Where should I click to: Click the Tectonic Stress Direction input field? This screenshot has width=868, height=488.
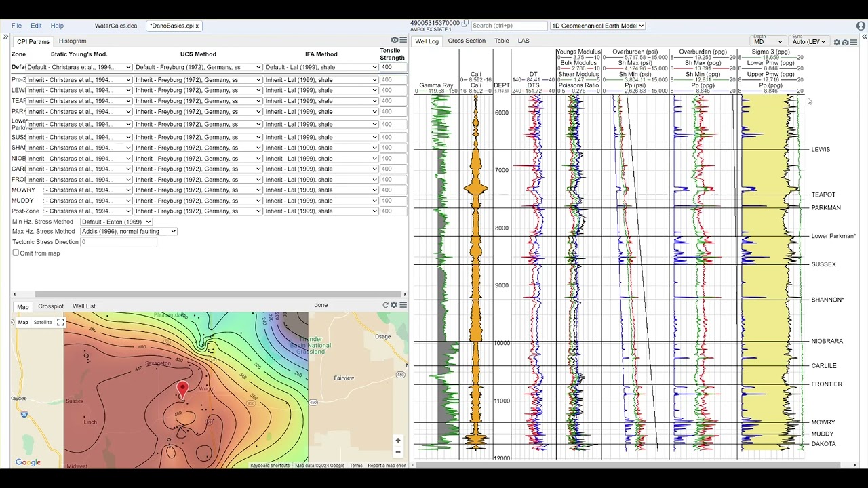(x=119, y=242)
